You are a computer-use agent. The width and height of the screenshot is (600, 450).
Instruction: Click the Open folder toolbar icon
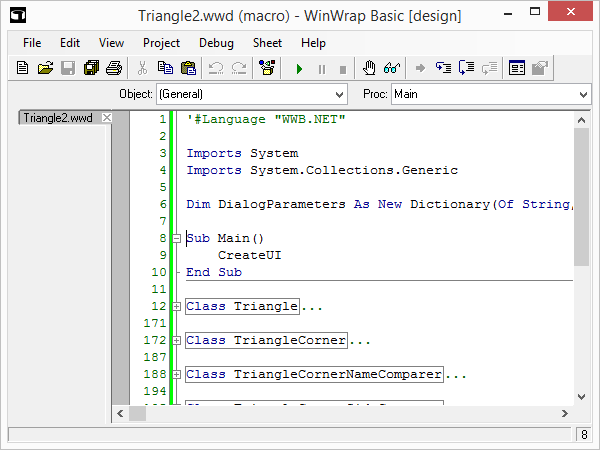pyautogui.click(x=45, y=68)
